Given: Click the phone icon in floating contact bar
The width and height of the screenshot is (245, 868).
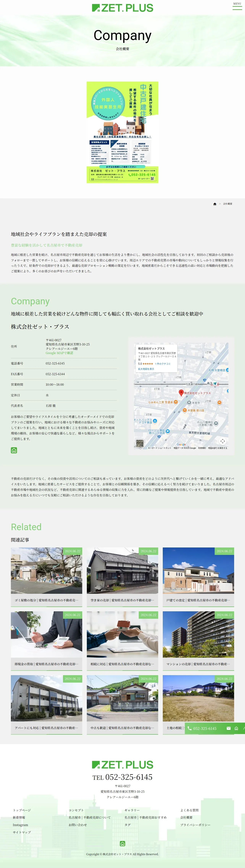Looking at the screenshot, I should 189,728.
